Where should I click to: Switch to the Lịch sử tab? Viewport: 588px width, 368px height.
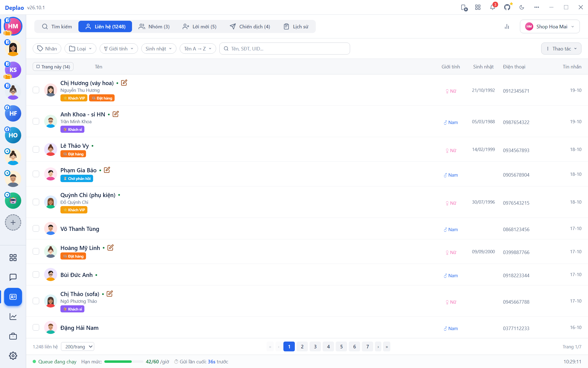click(296, 26)
